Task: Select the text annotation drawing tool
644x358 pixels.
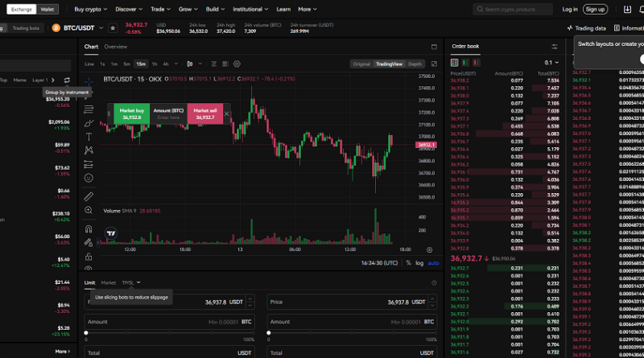Action: [x=89, y=137]
